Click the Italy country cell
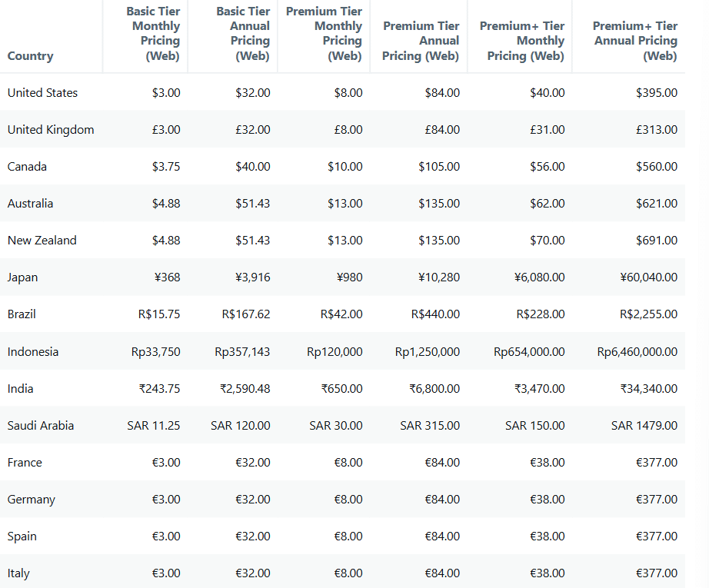The width and height of the screenshot is (709, 588). point(18,573)
